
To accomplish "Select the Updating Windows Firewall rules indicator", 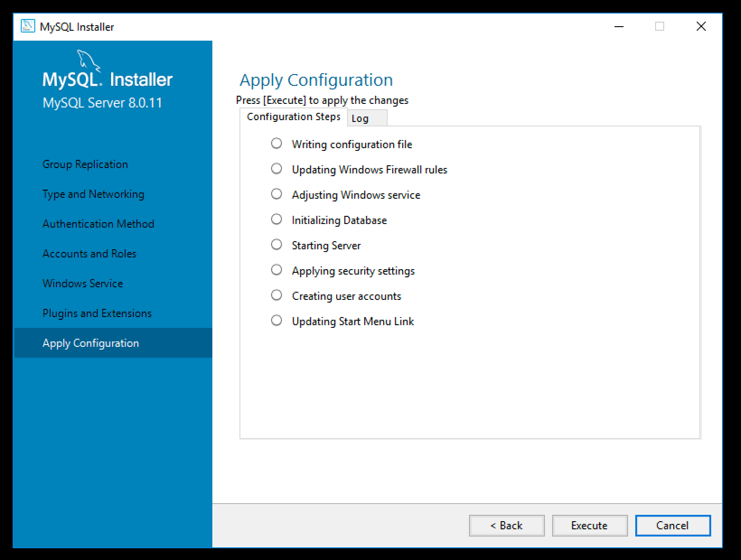I will [277, 169].
